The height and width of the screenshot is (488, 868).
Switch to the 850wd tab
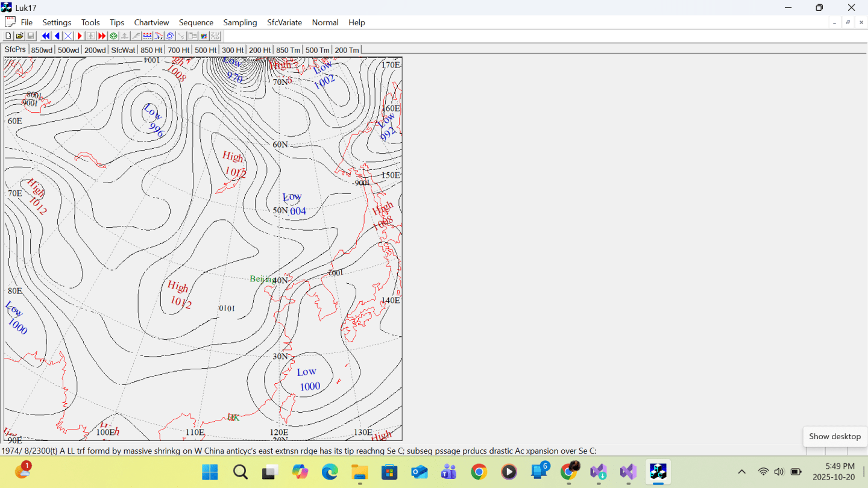tap(42, 50)
